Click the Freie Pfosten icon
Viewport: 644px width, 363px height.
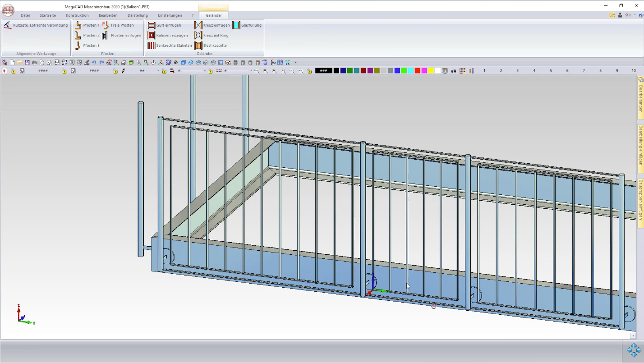point(105,25)
